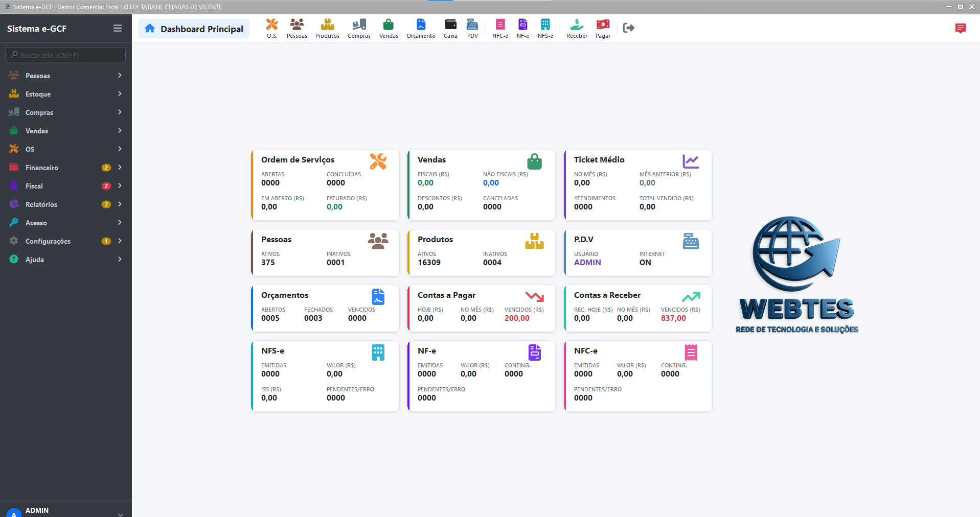Open Pessoas from the top toolbar
This screenshot has height=517, width=980.
pos(297,29)
